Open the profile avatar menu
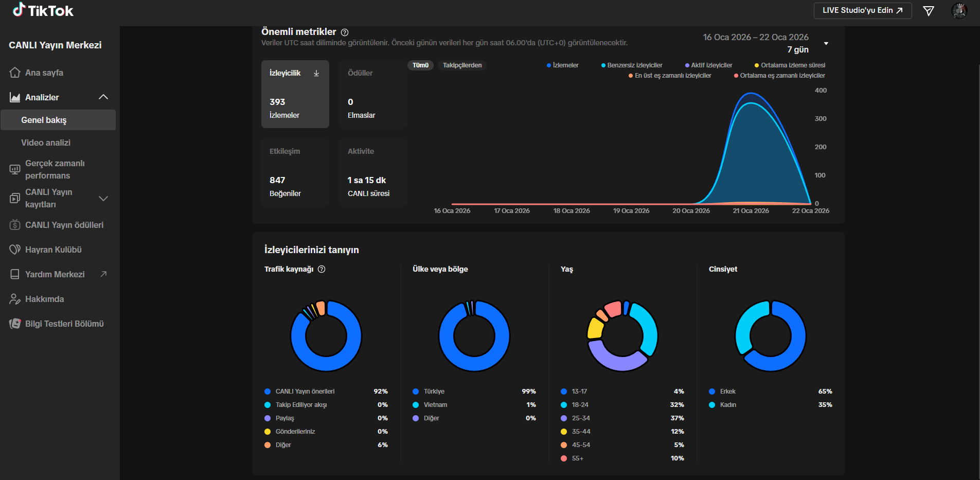 tap(959, 10)
